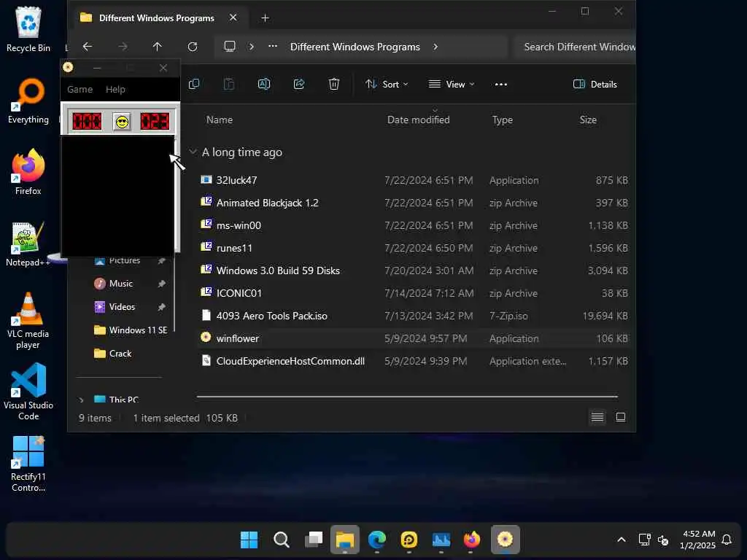Image resolution: width=747 pixels, height=560 pixels.
Task: Sort by Size column header
Action: (x=588, y=120)
